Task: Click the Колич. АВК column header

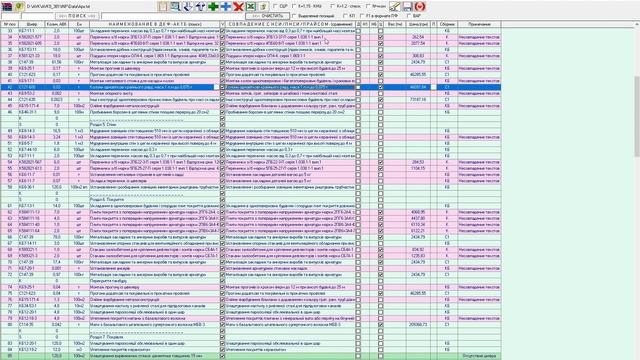Action: click(57, 24)
